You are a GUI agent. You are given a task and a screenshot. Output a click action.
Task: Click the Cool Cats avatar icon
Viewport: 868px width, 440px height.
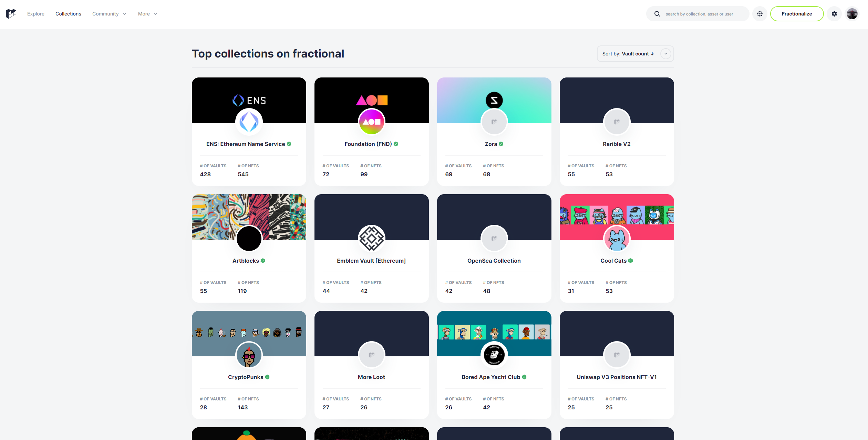click(x=617, y=238)
